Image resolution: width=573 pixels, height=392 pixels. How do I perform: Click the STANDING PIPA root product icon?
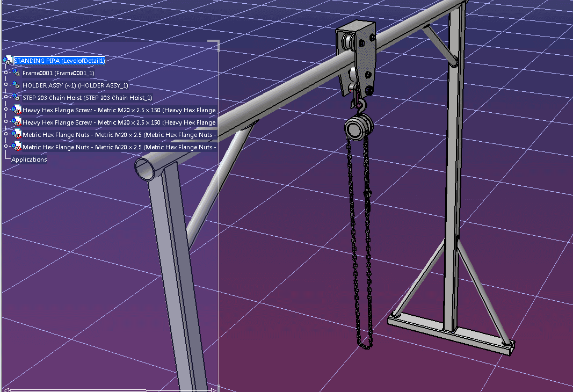8,60
